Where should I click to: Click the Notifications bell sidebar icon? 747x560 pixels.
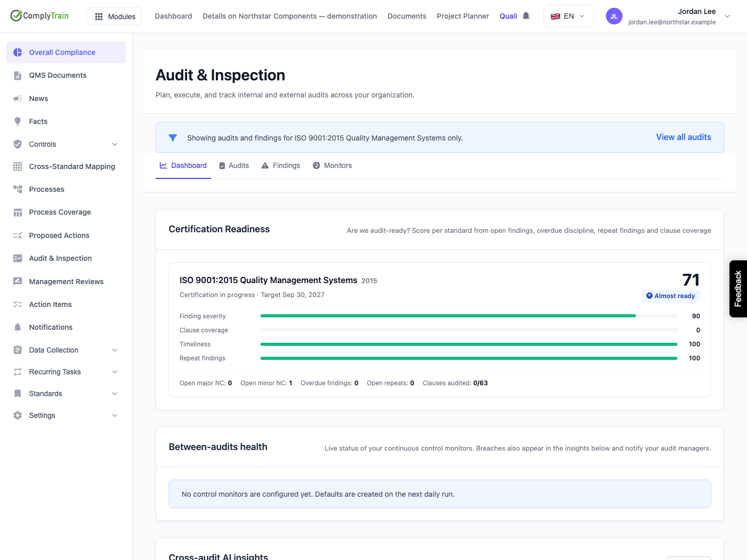tap(18, 327)
